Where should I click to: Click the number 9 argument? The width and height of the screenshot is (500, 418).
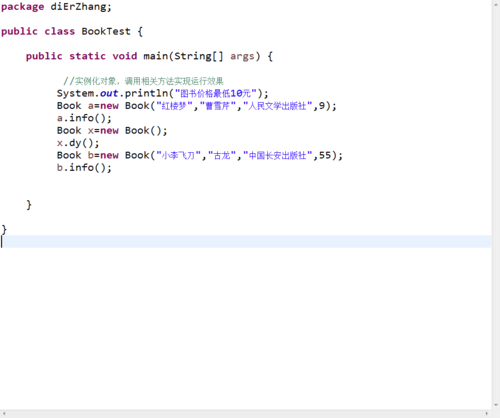322,106
